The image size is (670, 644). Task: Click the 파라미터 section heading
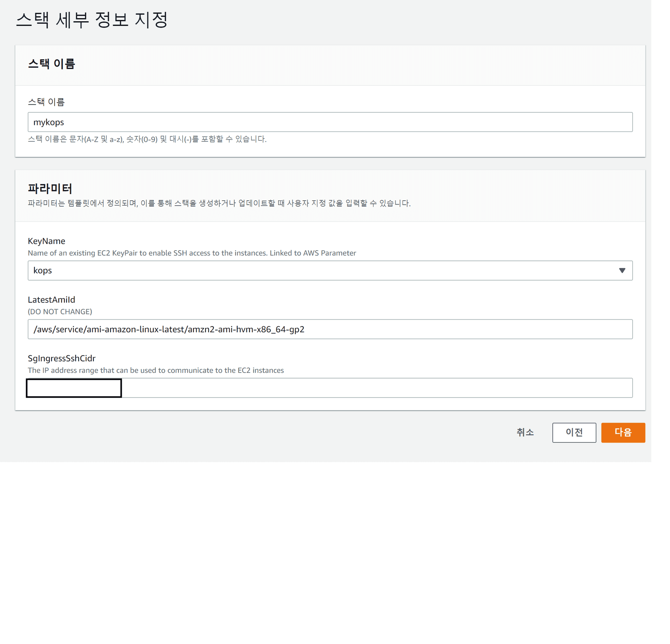[x=50, y=188]
